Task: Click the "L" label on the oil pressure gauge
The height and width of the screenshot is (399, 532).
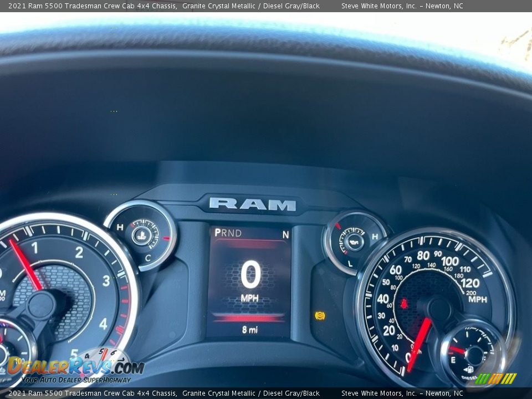Action: (350, 264)
